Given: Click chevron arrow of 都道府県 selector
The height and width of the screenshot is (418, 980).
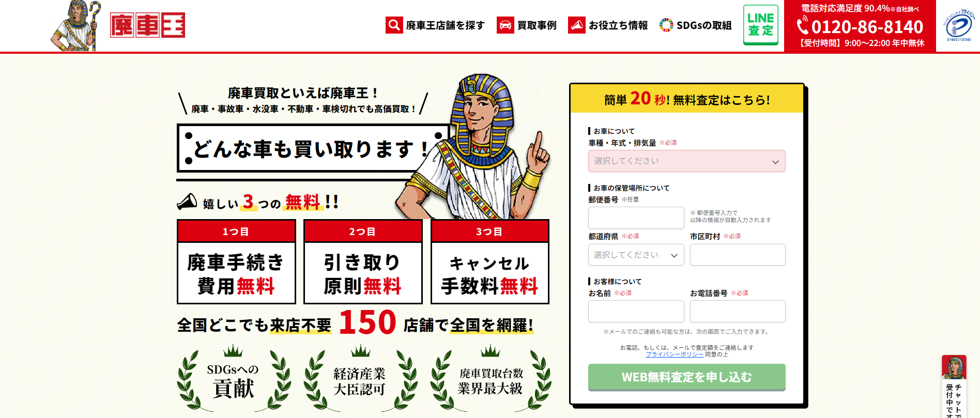Looking at the screenshot, I should pyautogui.click(x=674, y=255).
